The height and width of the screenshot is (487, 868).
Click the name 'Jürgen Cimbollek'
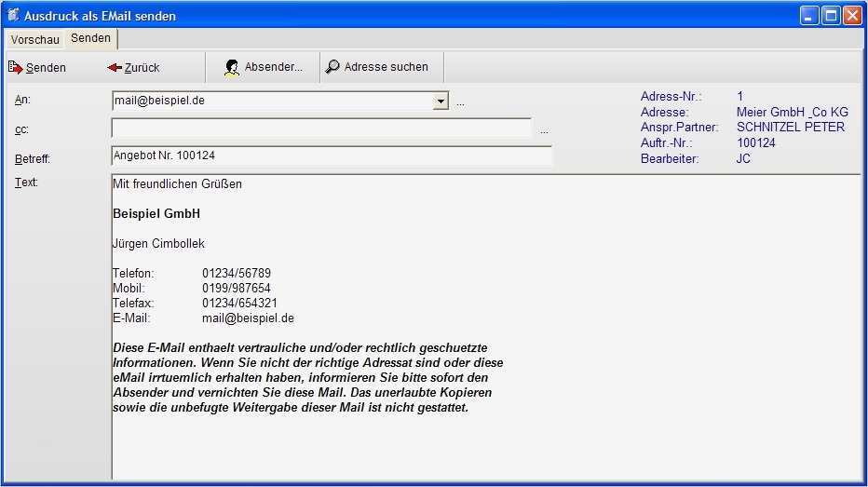pos(158,244)
